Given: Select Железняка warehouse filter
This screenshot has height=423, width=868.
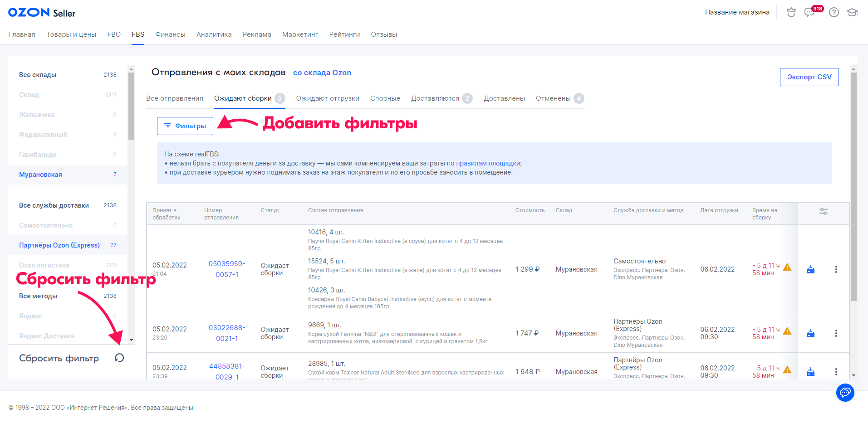Looking at the screenshot, I should (x=68, y=115).
